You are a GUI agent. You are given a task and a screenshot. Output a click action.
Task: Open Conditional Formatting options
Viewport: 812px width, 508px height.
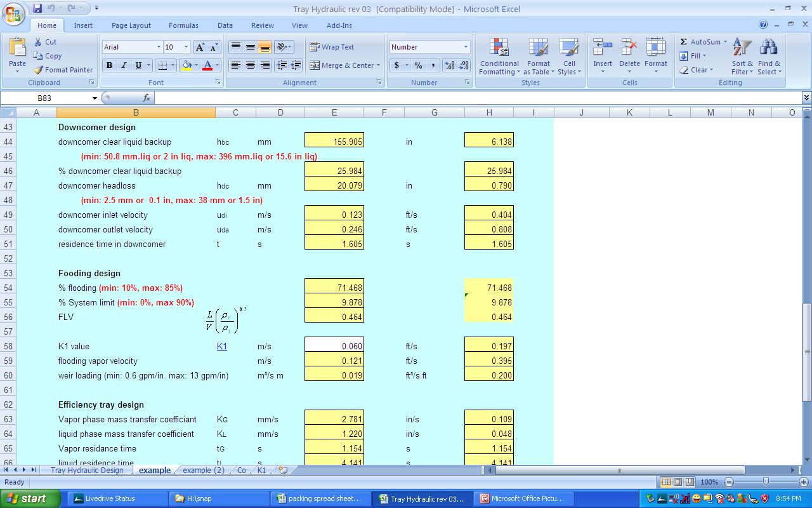[x=499, y=57]
